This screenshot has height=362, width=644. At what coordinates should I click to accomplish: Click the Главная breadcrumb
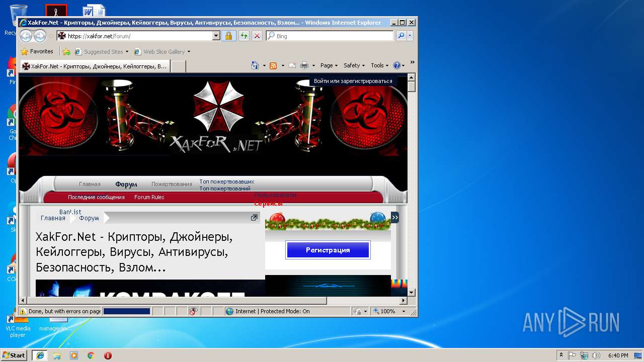(53, 218)
